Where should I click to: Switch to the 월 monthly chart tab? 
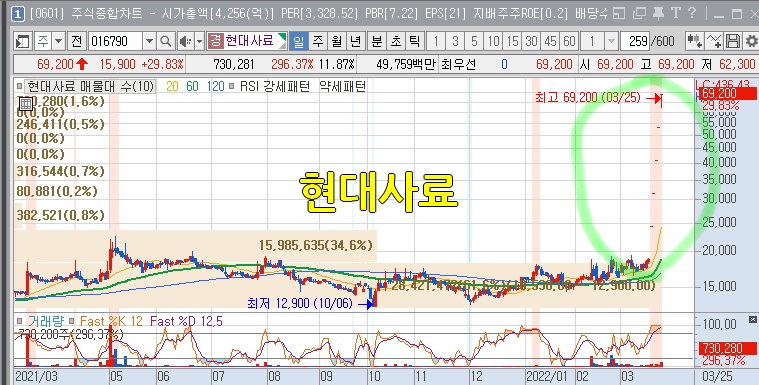click(x=337, y=42)
